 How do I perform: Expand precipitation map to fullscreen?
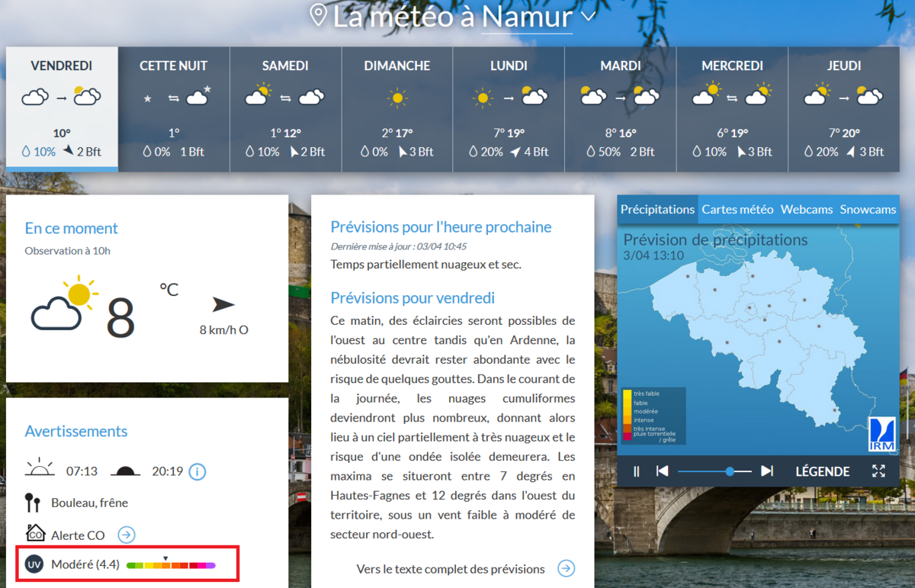[878, 471]
